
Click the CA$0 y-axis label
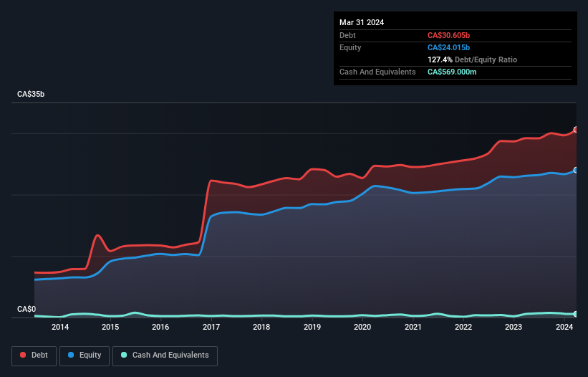coord(26,309)
